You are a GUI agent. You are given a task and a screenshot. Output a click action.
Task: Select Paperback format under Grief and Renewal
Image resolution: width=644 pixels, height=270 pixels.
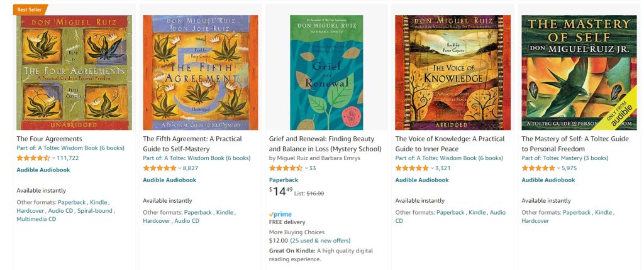[x=284, y=180]
